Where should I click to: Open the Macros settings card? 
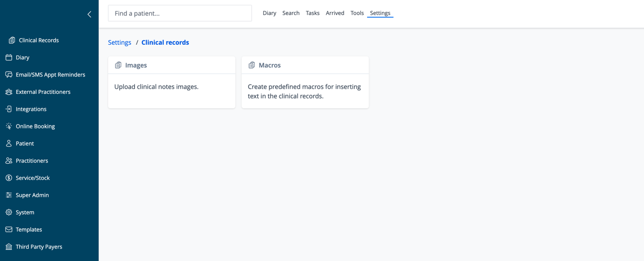click(305, 82)
